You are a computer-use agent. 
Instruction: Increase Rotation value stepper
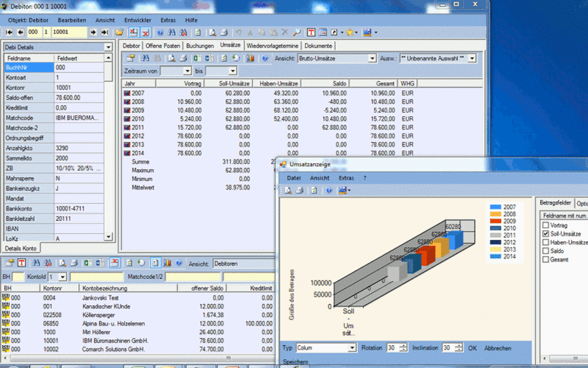403,346
